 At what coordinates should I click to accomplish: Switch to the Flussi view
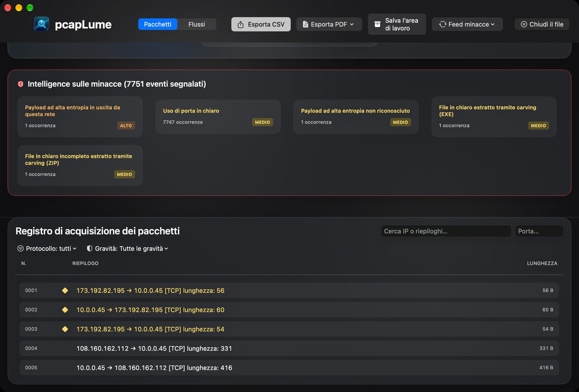coord(196,24)
